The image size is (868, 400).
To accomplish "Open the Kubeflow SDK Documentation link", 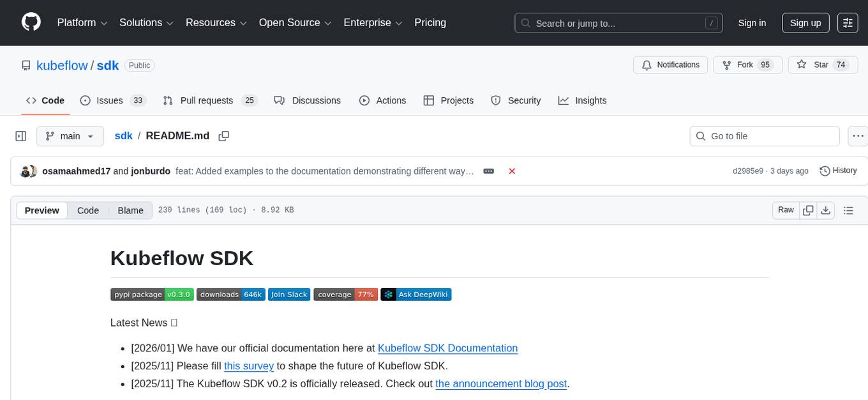I will (447, 348).
